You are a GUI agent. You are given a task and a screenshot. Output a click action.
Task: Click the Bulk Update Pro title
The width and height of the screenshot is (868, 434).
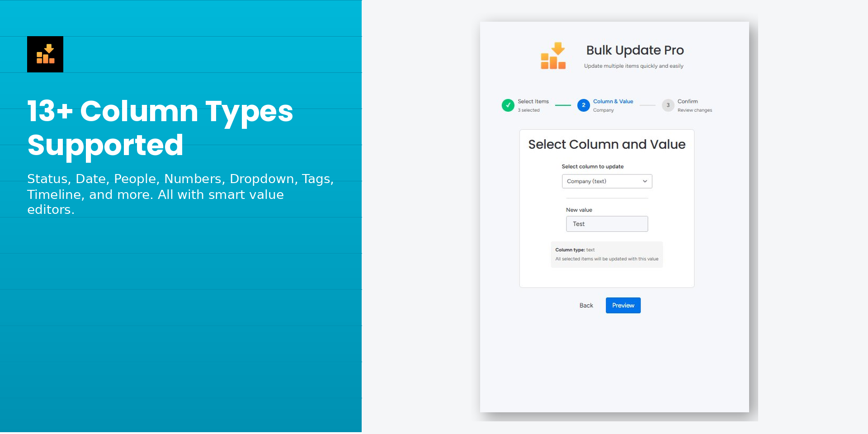pyautogui.click(x=635, y=50)
